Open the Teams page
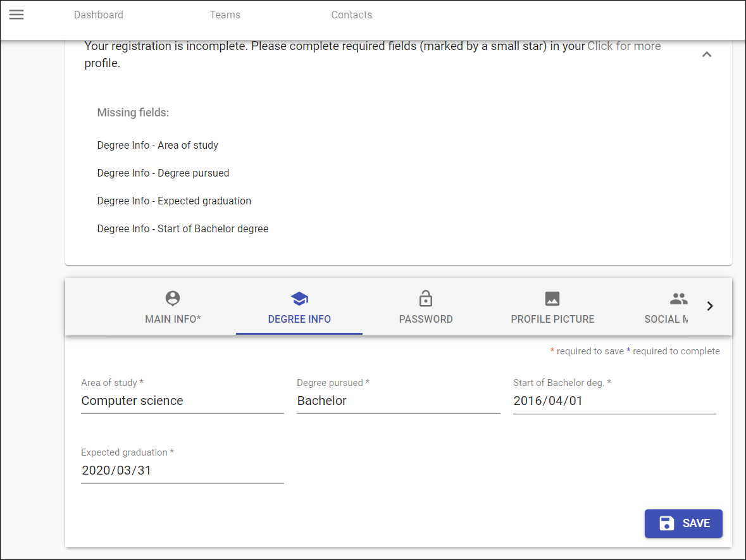This screenshot has height=560, width=746. click(225, 15)
